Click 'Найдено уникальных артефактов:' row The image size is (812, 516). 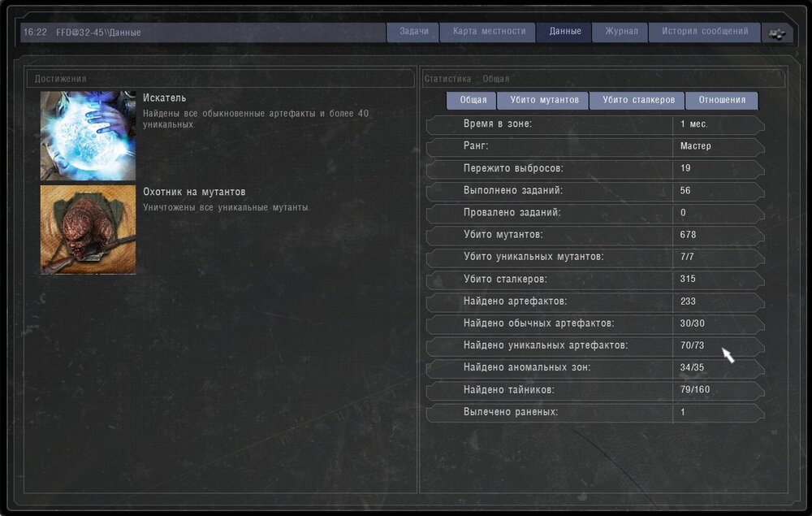click(595, 345)
